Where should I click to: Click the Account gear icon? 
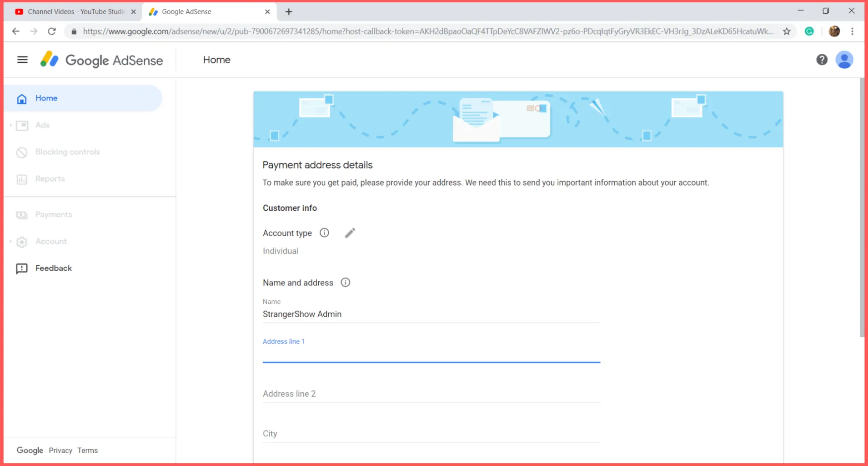[x=22, y=242]
